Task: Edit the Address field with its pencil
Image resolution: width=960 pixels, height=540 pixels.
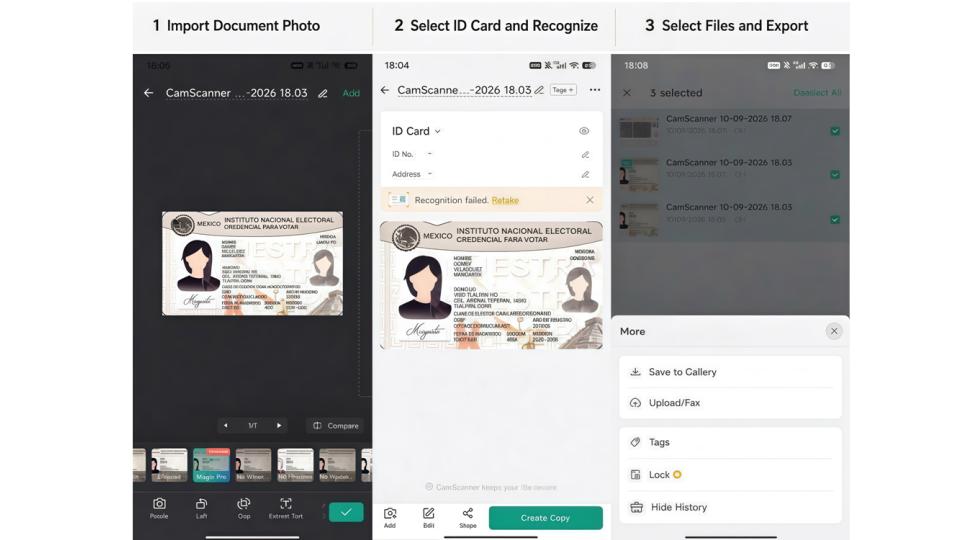Action: coord(585,174)
